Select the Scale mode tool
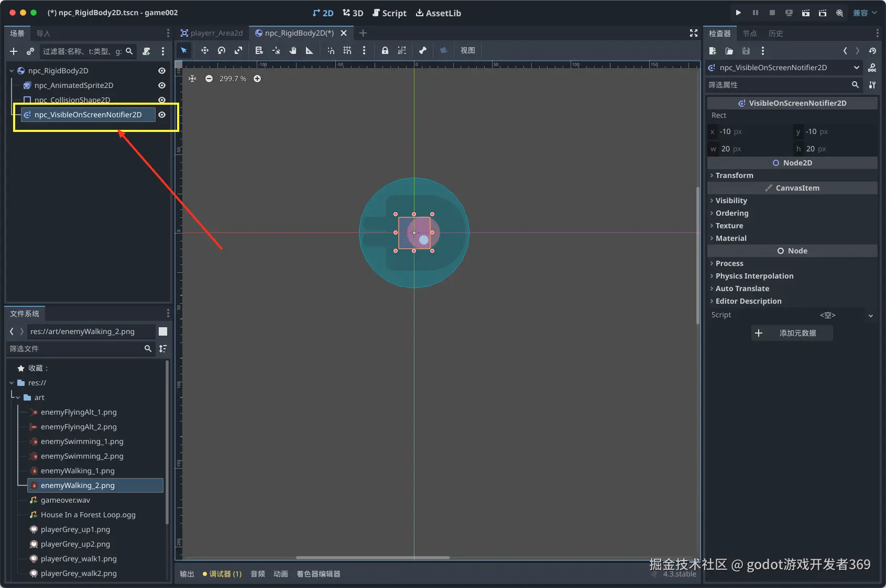Image resolution: width=886 pixels, height=588 pixels. (238, 50)
